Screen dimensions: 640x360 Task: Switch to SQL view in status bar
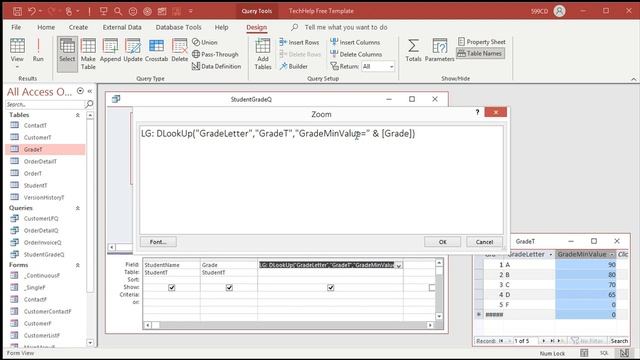pos(604,353)
